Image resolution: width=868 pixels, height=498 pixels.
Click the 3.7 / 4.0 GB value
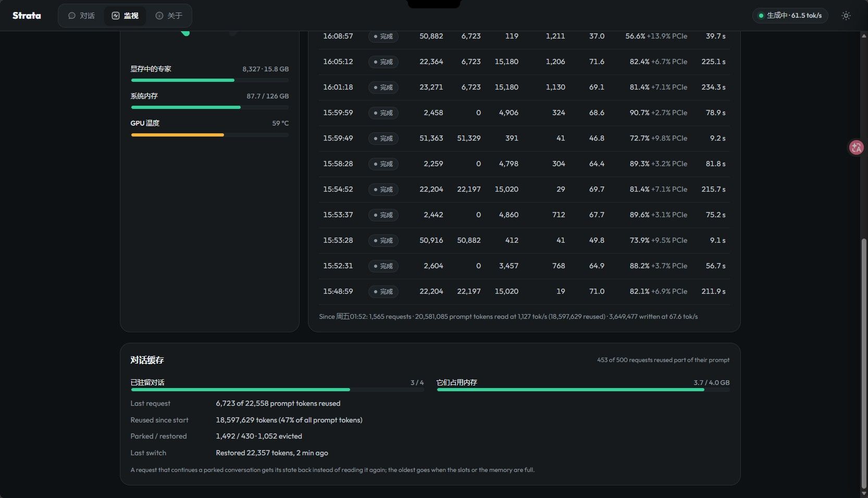tap(711, 382)
